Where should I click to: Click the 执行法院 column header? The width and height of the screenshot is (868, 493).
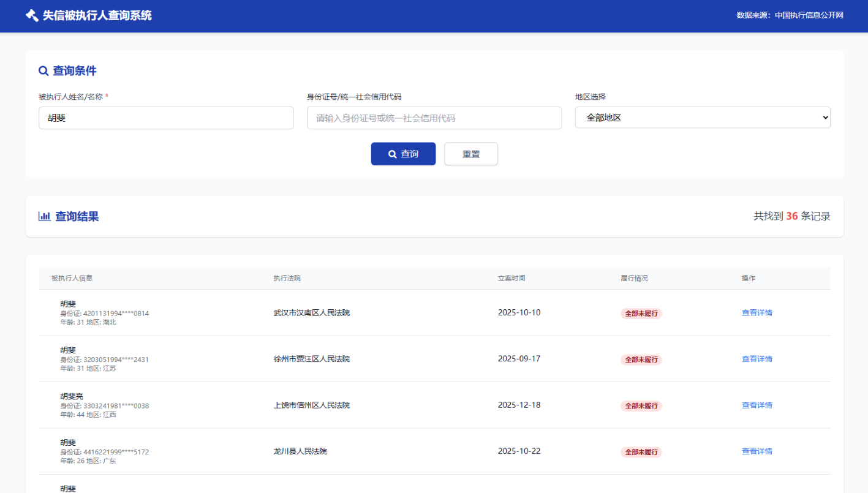[287, 278]
